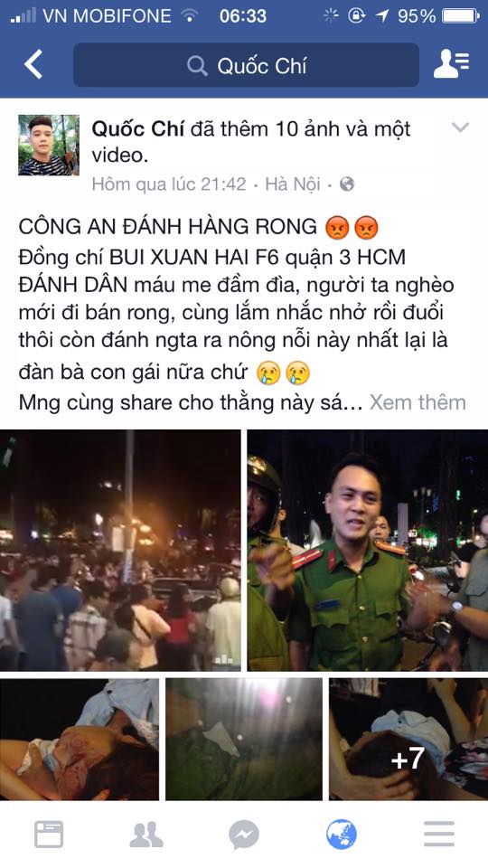
Task: Open the friends list icon in the header
Action: (x=452, y=65)
